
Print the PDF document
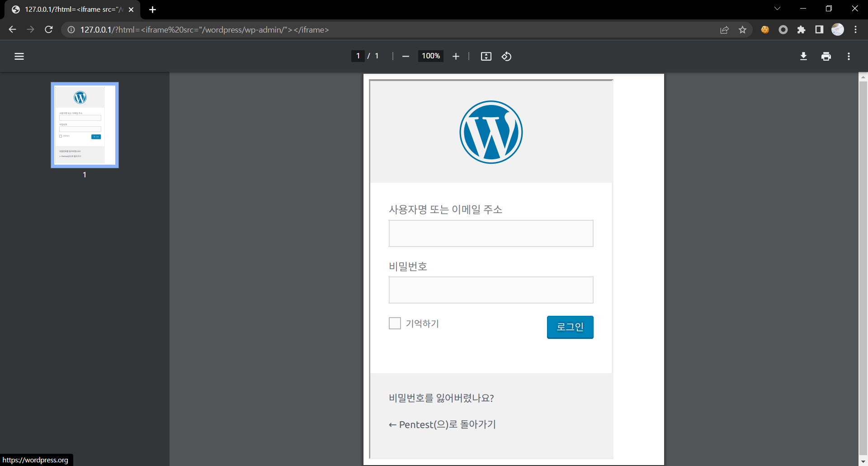tap(826, 57)
